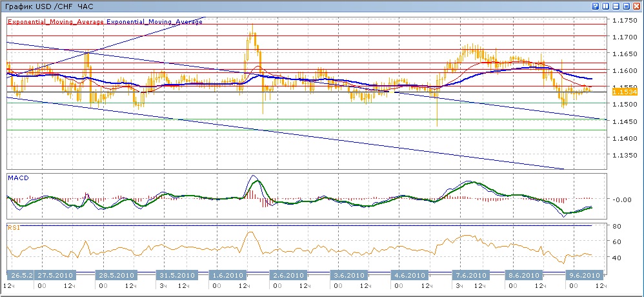
Task: Click the 27.5.2010 date marker
Action: [56, 274]
